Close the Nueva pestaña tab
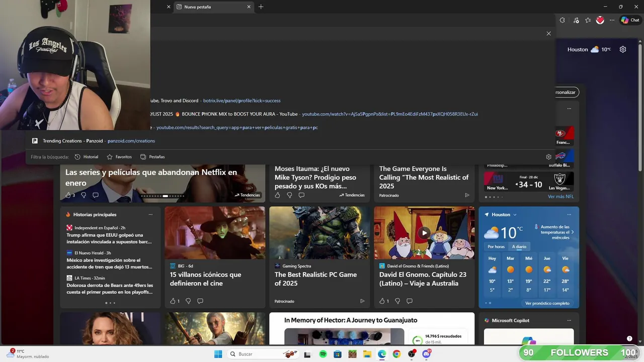The image size is (644, 362). [249, 7]
